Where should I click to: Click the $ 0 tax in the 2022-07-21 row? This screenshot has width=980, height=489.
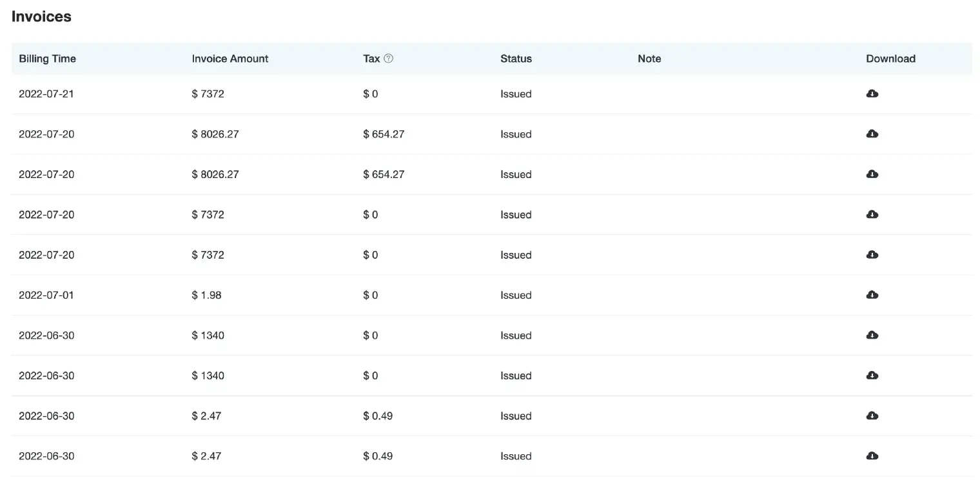pyautogui.click(x=371, y=94)
